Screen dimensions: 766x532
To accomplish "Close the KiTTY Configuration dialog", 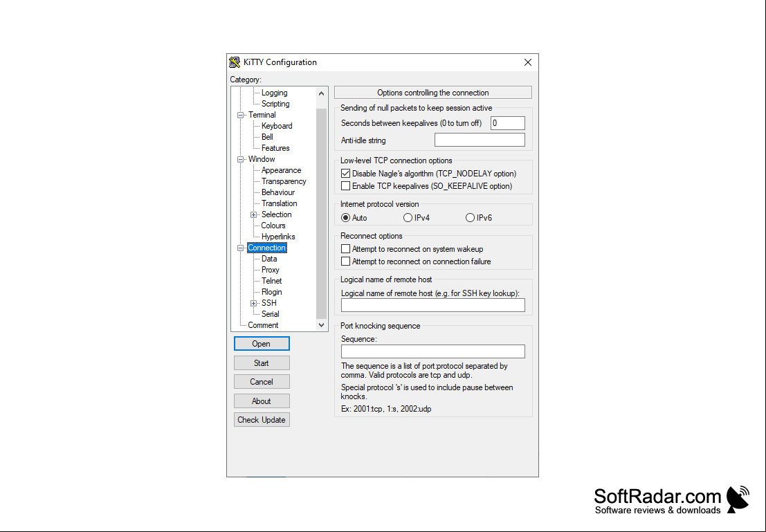I will click(527, 62).
